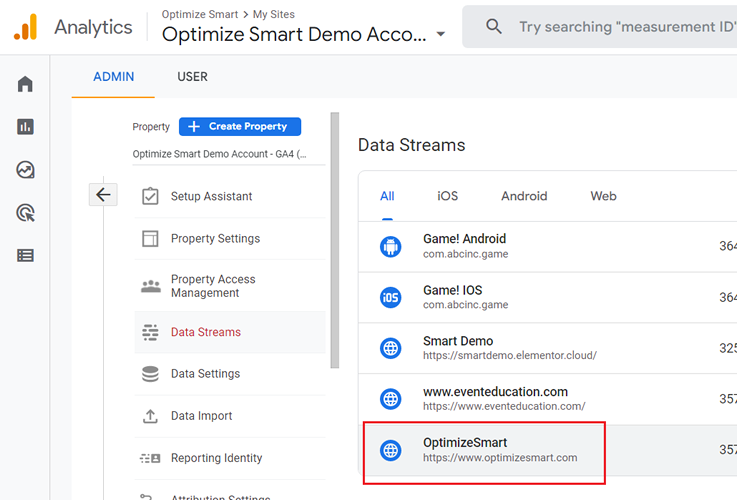Open the Game! IOS stream row
Viewport: 737px width, 500px height.
coord(548,297)
